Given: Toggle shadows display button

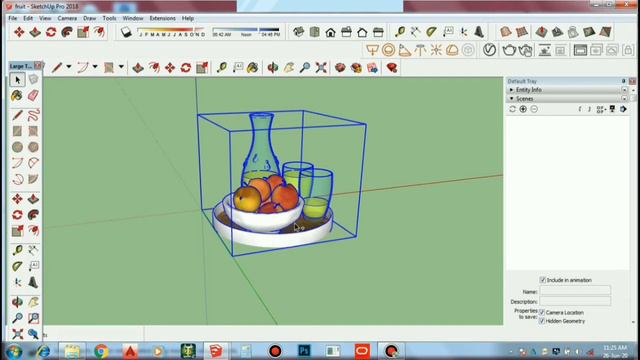Looking at the screenshot, I should tap(126, 32).
